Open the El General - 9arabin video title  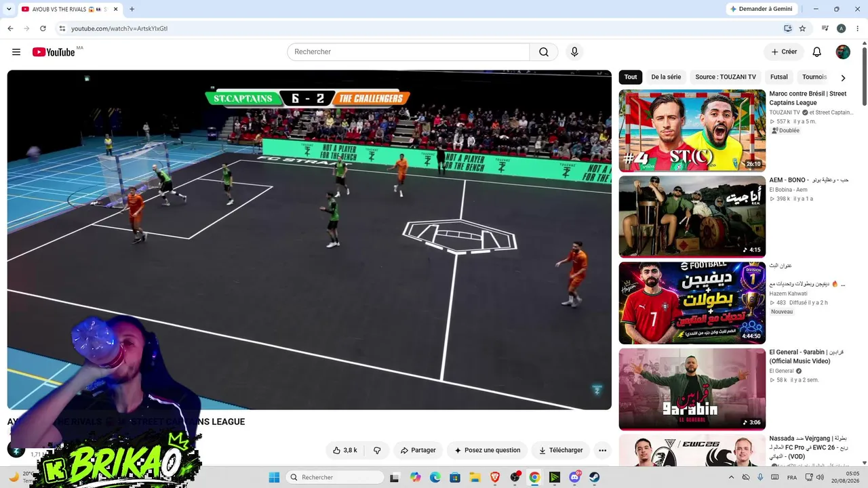click(x=806, y=357)
